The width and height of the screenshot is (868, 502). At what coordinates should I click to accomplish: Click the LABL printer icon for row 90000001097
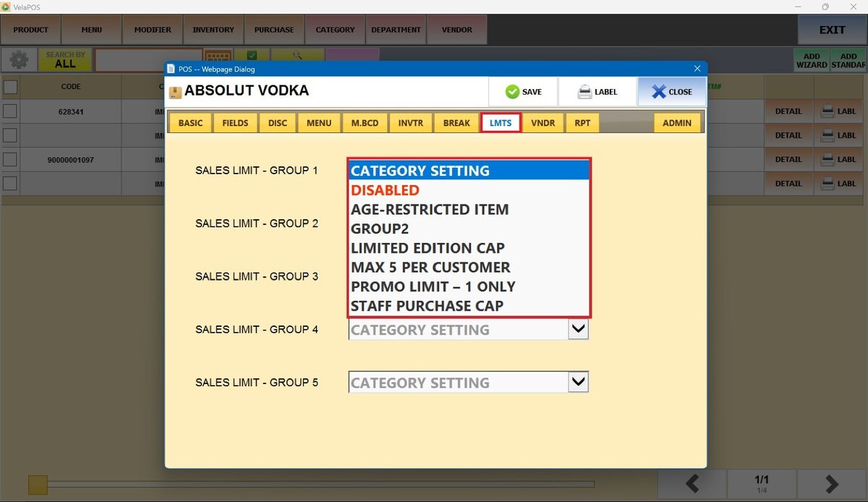point(841,159)
